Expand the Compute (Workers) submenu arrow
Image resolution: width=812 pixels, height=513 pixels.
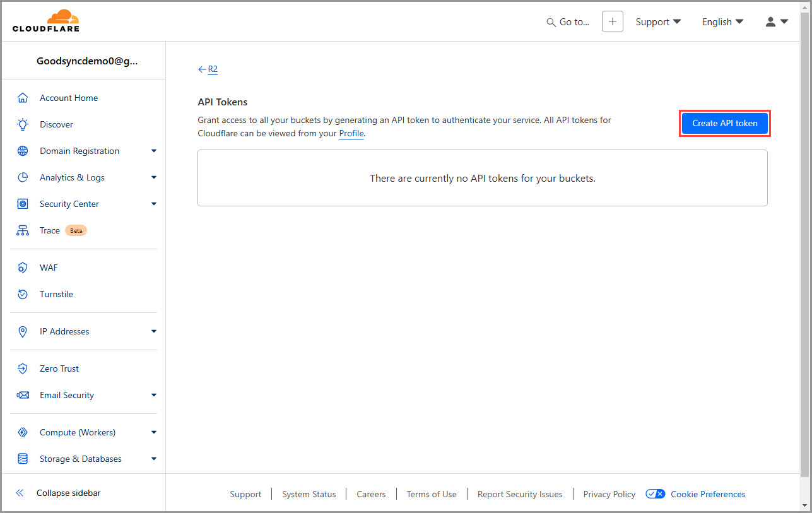coord(154,432)
